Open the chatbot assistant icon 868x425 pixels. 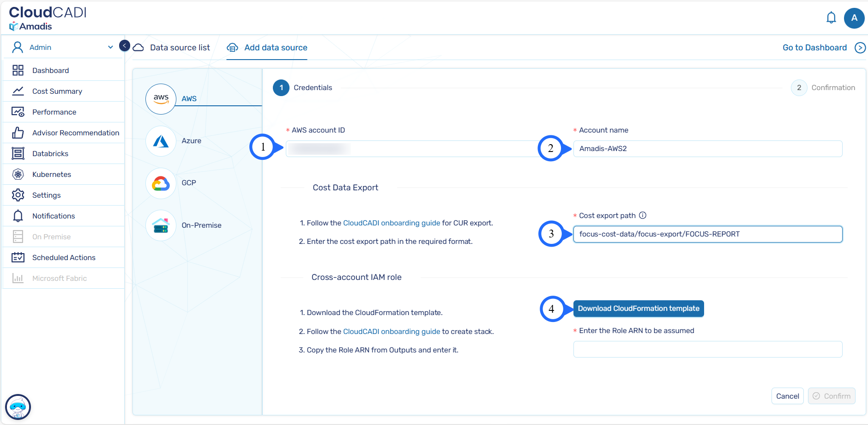18,407
